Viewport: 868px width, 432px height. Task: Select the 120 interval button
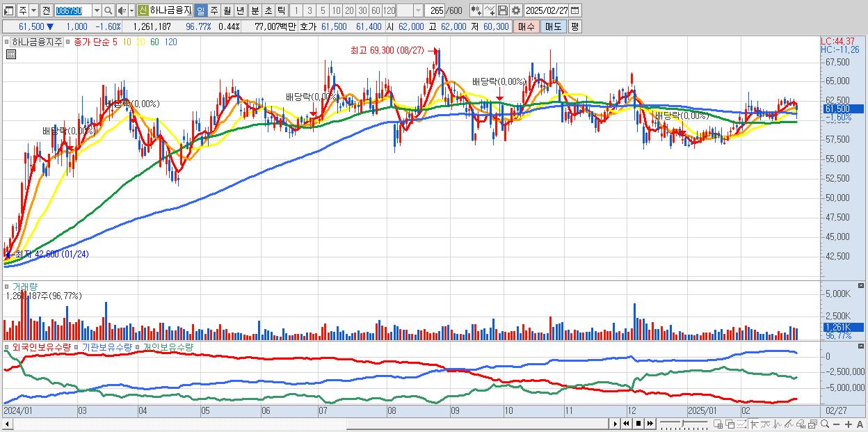389,10
